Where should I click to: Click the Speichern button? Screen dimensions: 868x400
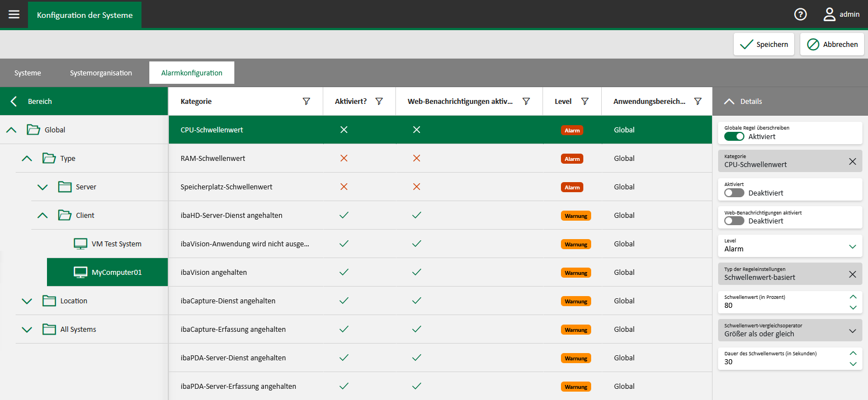click(763, 45)
